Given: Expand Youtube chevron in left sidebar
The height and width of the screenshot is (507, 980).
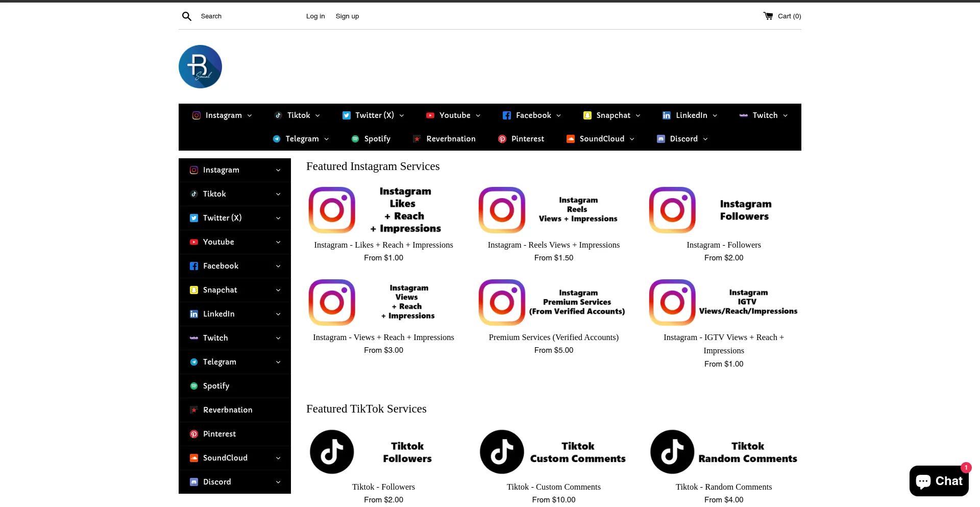Looking at the screenshot, I should pos(278,242).
